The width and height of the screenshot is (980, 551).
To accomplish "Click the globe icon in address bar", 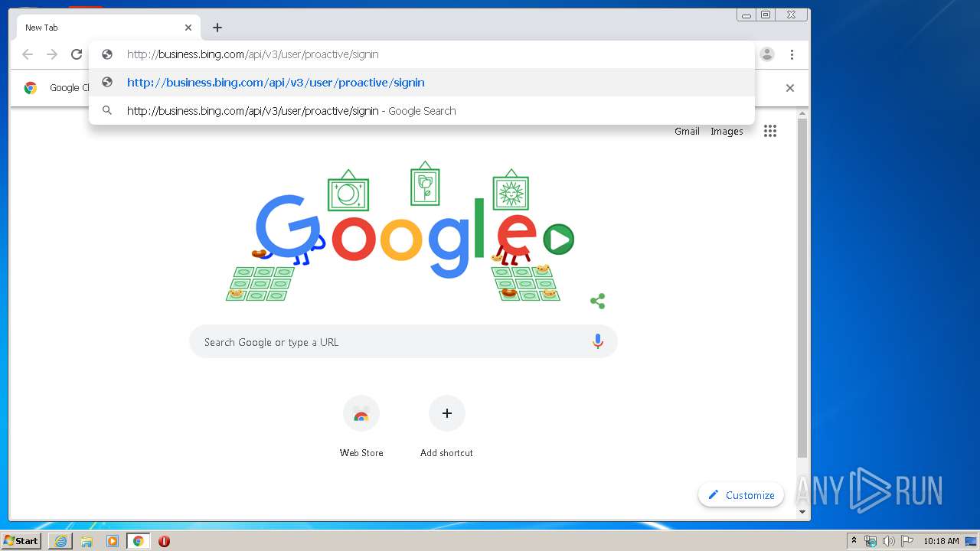I will point(107,54).
